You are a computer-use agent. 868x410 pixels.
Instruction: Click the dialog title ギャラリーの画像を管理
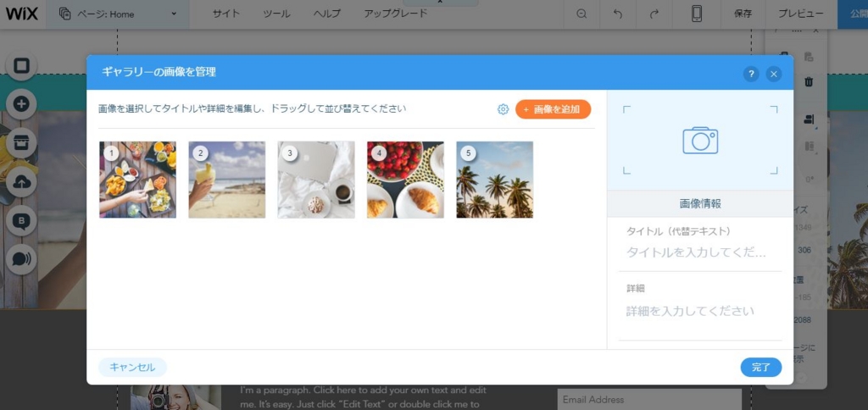point(159,72)
